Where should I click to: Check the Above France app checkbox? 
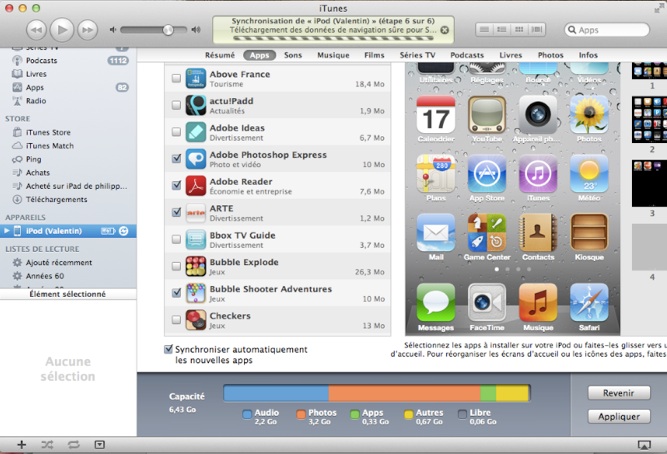(x=176, y=78)
